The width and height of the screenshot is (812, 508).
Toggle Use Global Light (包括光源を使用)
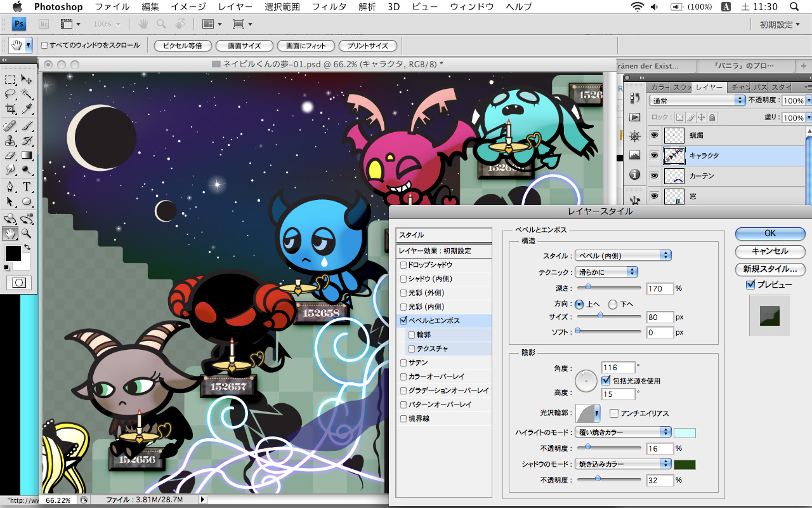[606, 381]
